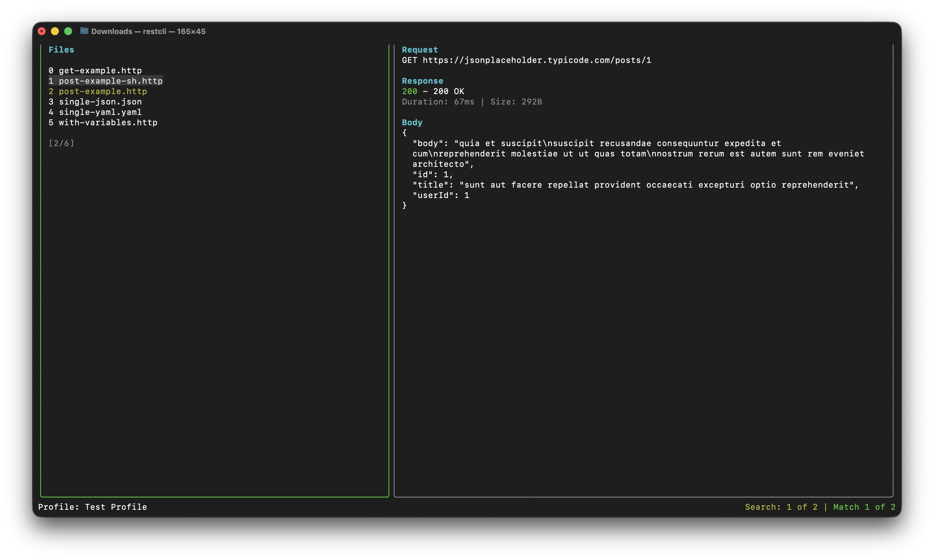Click the Request section heading
The image size is (934, 560).
coord(420,50)
